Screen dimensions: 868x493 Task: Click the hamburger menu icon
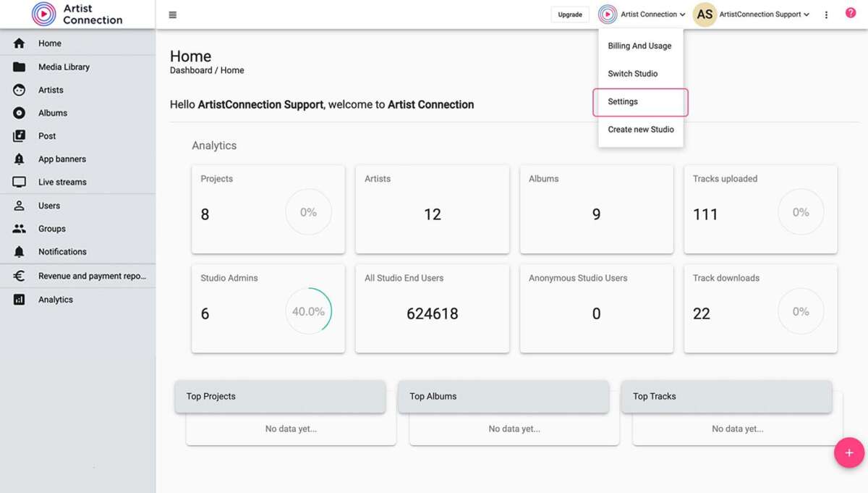pyautogui.click(x=171, y=14)
